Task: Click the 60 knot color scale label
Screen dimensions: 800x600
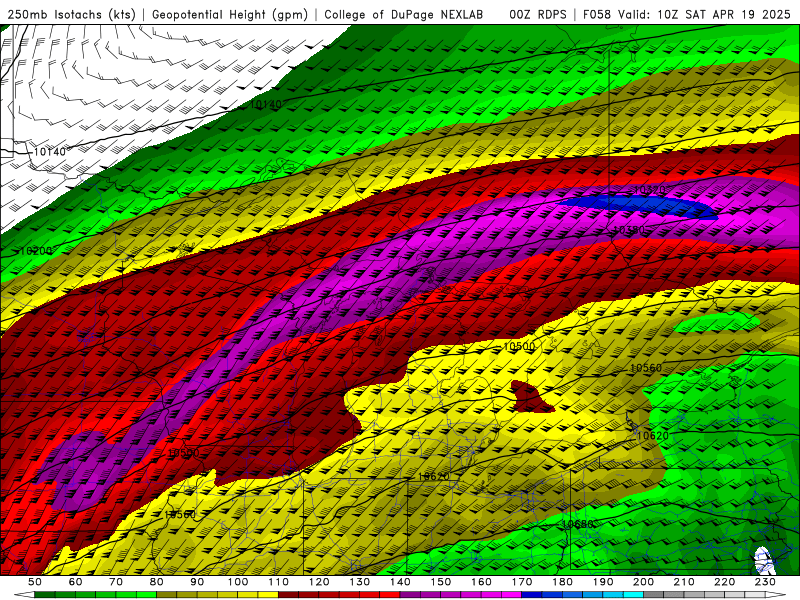Action: point(76,582)
